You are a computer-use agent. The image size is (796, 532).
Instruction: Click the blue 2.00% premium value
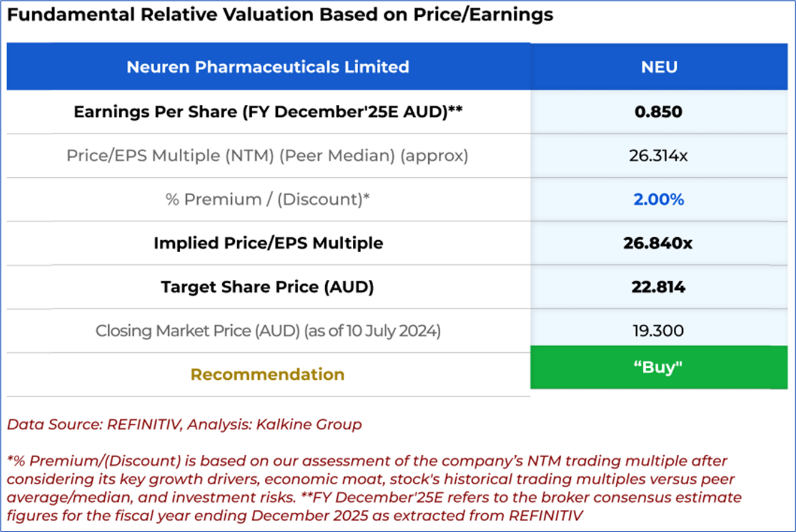[659, 199]
